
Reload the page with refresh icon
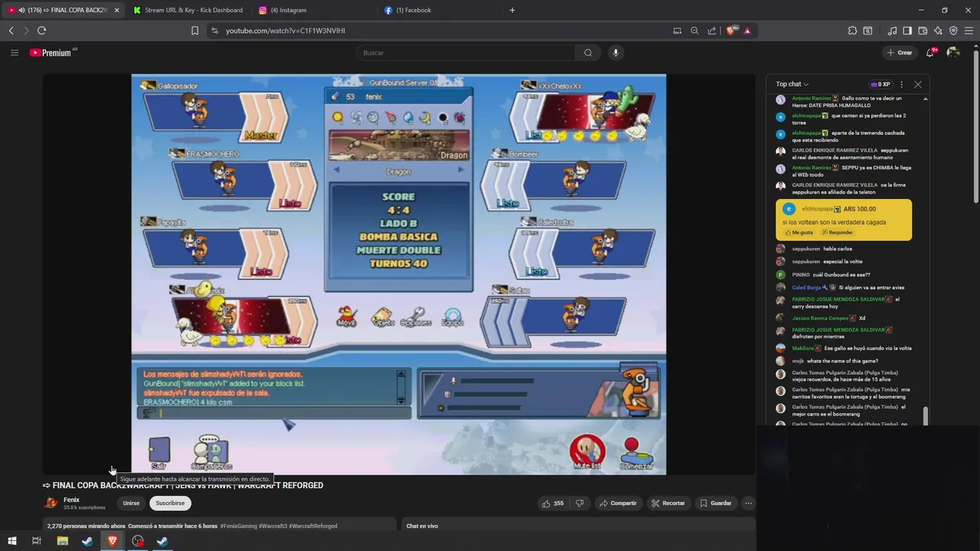[x=41, y=31]
